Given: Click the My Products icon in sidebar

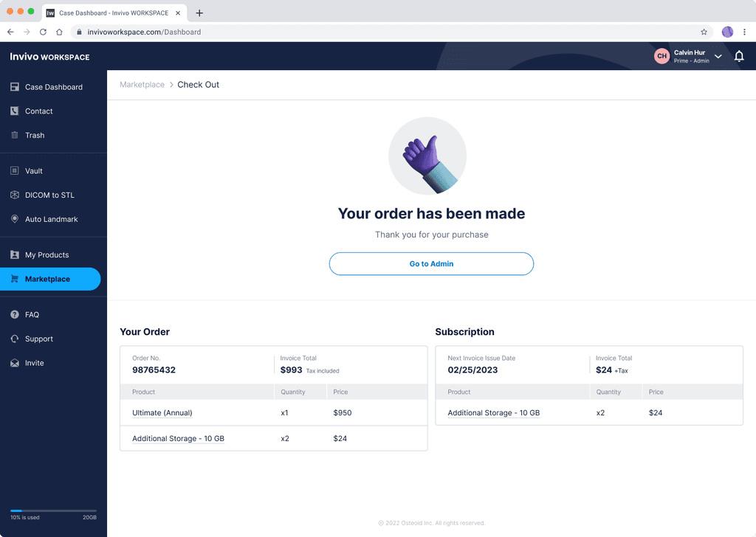Looking at the screenshot, I should 15,254.
